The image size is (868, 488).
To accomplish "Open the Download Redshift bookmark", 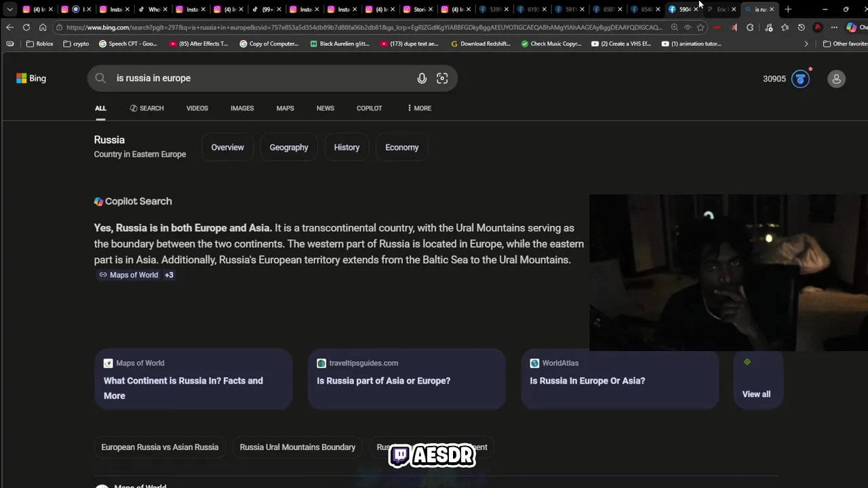I will (x=480, y=44).
